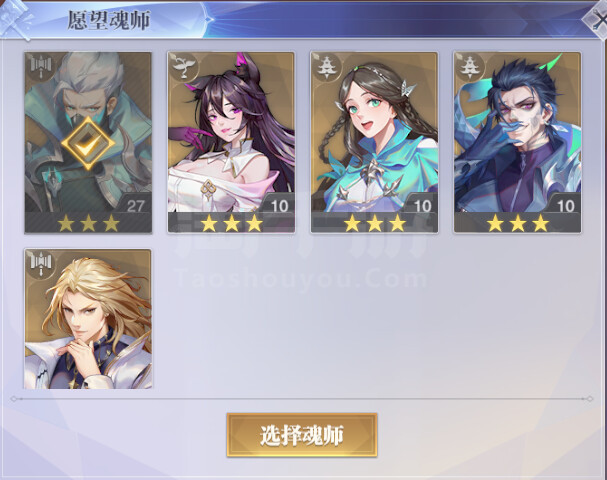
Task: Click the three stars under cat-eared hero
Action: click(x=231, y=223)
